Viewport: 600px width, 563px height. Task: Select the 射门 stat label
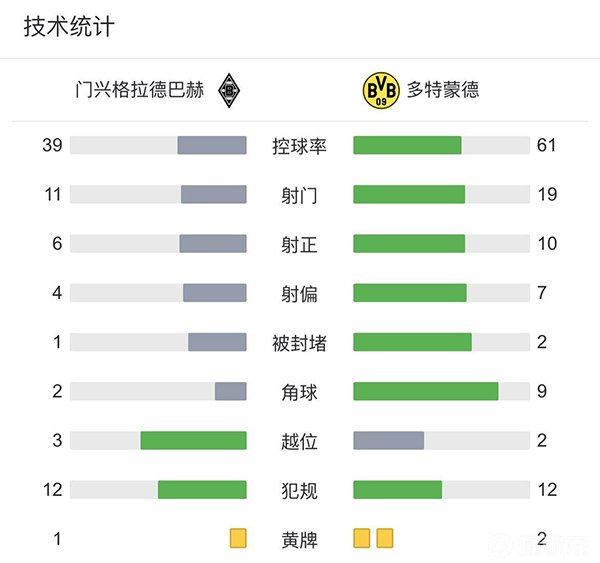(x=300, y=195)
